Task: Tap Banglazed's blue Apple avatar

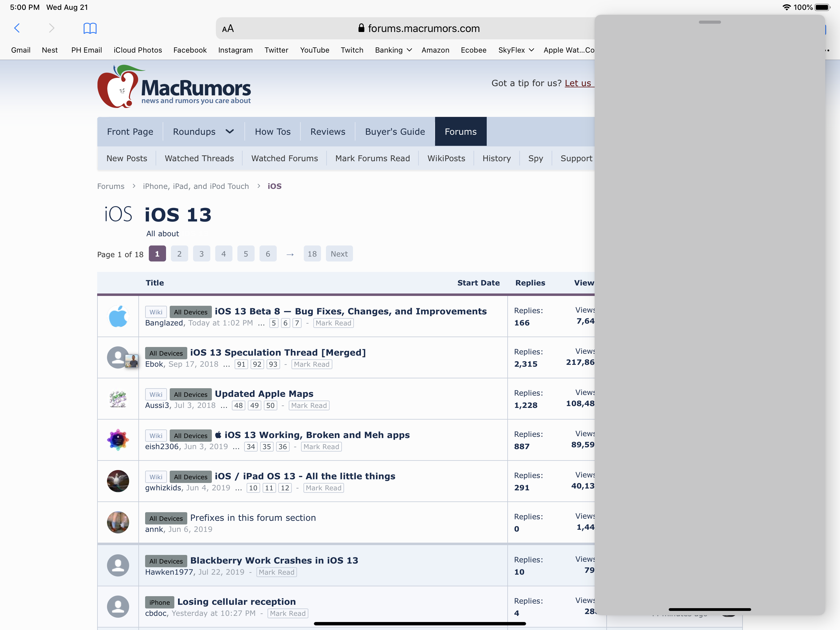Action: [118, 316]
